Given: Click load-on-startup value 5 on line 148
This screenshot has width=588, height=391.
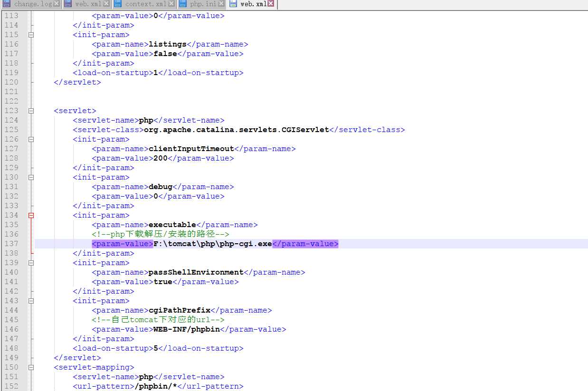Looking at the screenshot, I should click(156, 348).
